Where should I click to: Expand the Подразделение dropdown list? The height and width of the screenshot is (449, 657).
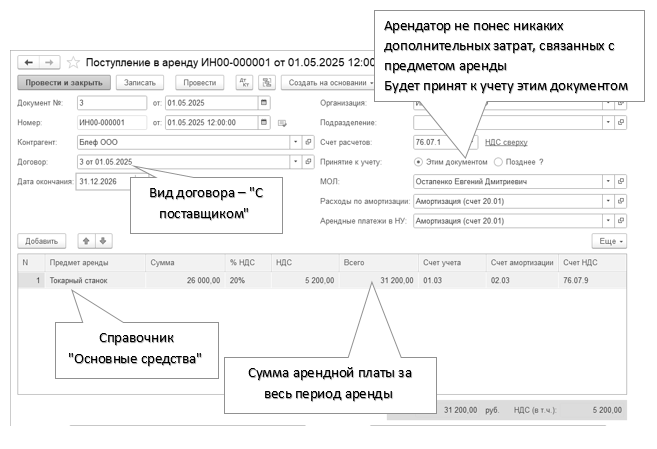[608, 122]
